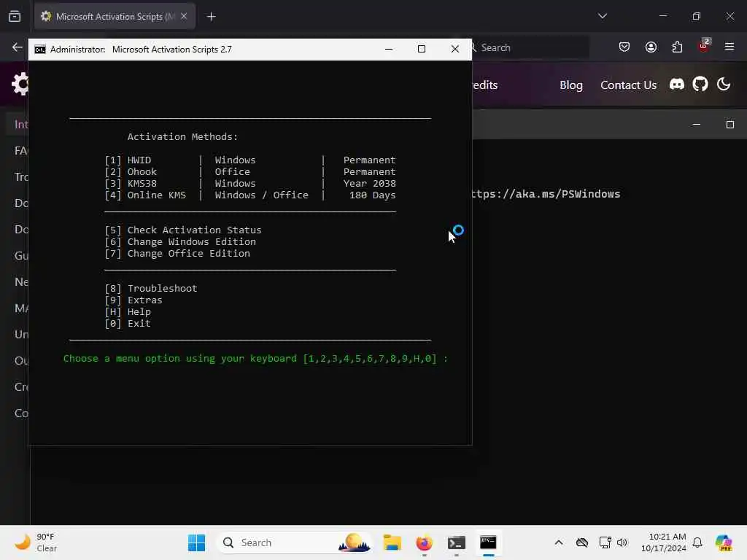
Task: Click the [5] Check Activation Status line
Action: coord(183,230)
